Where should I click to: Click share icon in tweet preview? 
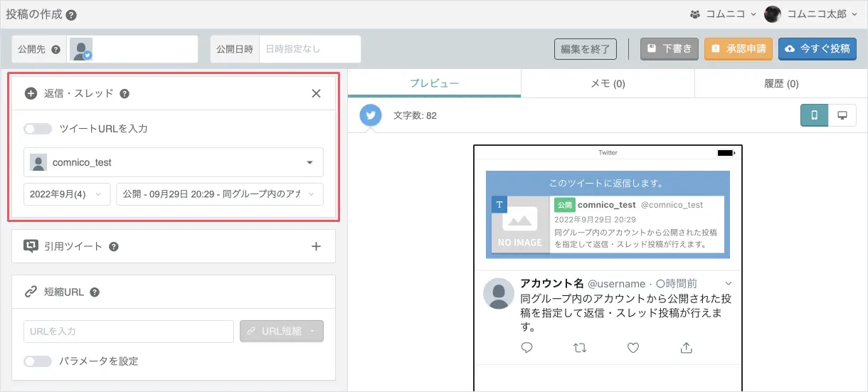(x=687, y=348)
